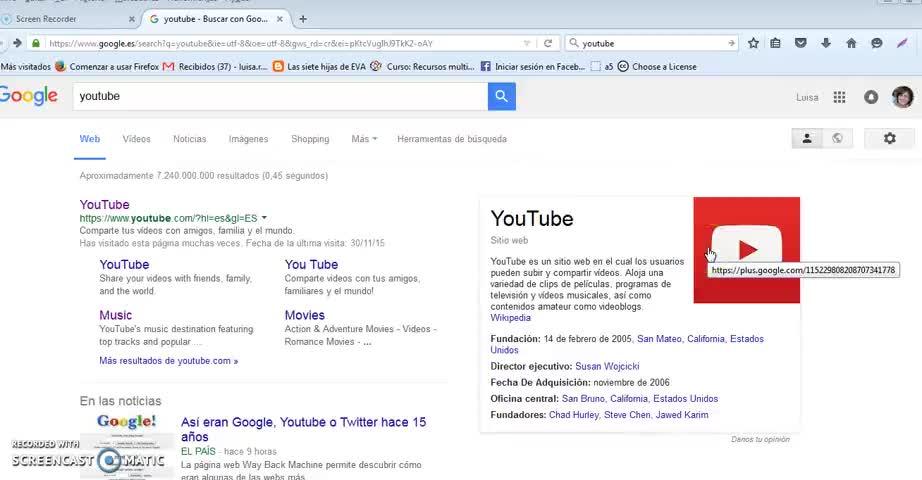The height and width of the screenshot is (480, 922).
Task: Open Iniciar sesión en Faceb... bookmark
Action: click(533, 66)
